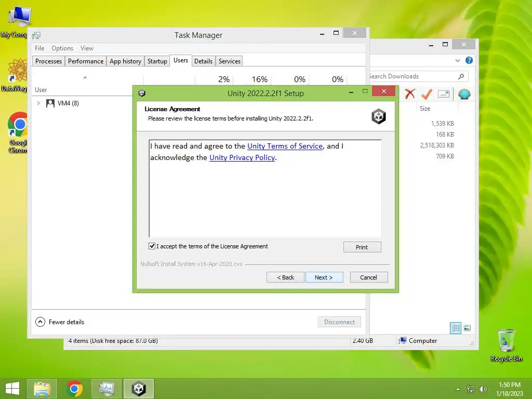
Task: Select the Users tab in Task Manager
Action: coord(180,60)
